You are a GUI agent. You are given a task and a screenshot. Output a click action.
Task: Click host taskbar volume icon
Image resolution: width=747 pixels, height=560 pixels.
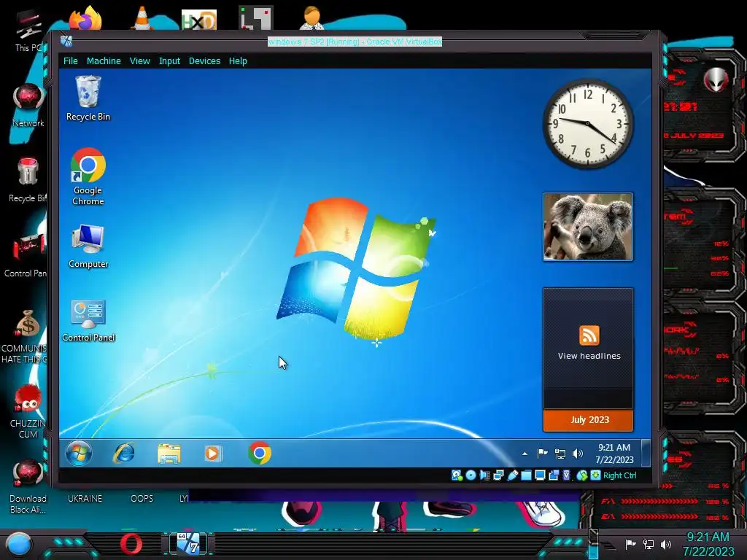tap(666, 544)
